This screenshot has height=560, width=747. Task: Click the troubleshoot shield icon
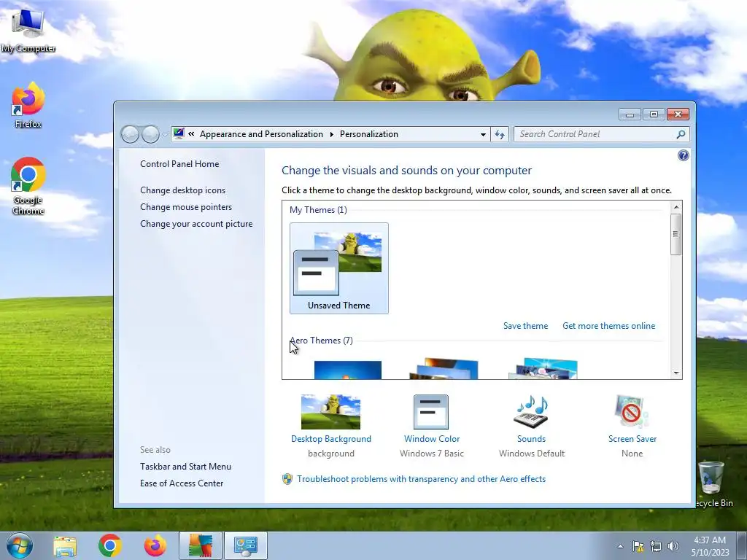pyautogui.click(x=287, y=479)
